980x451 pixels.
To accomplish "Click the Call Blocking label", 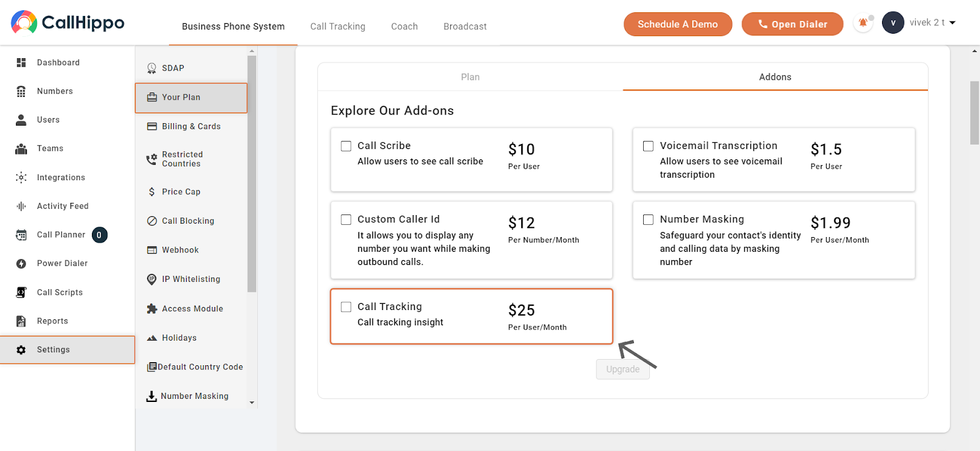I will 188,221.
